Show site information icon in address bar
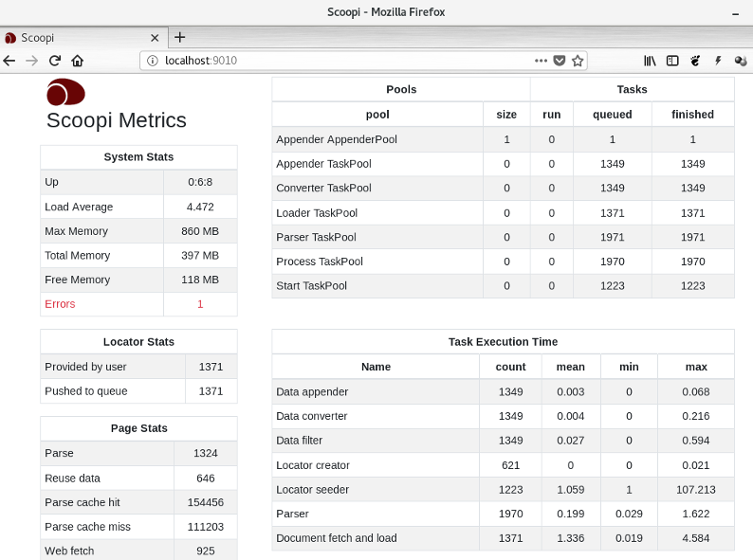 (x=153, y=61)
